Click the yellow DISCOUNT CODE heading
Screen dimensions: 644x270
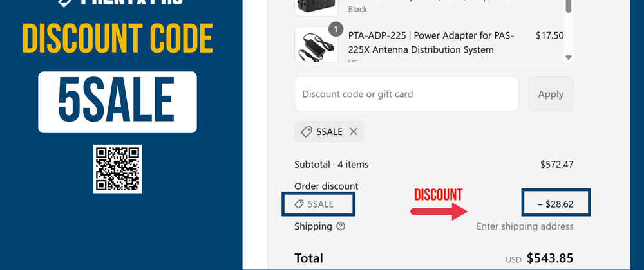pyautogui.click(x=117, y=40)
